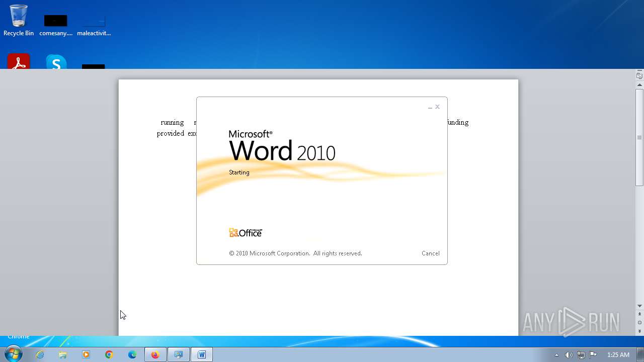This screenshot has height=362, width=644.
Task: Open the volume speaker tray icon
Action: point(569,355)
